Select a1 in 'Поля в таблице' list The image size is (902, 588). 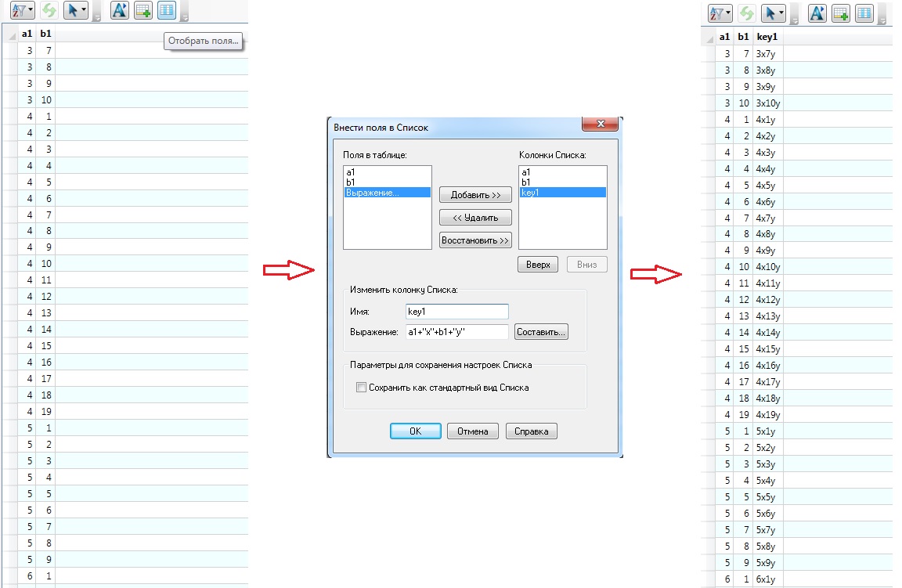click(x=387, y=172)
